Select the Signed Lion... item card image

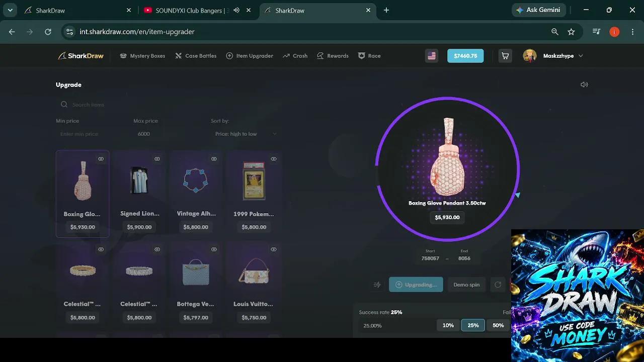(139, 179)
